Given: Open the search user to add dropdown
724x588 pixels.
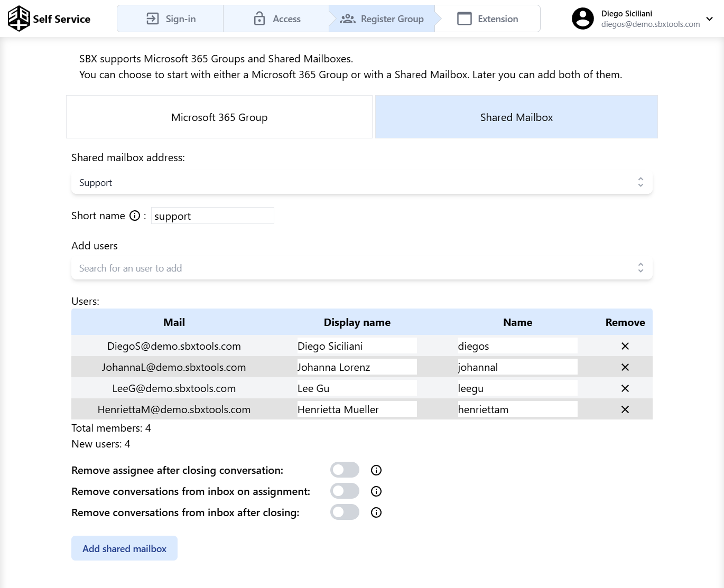Looking at the screenshot, I should [x=362, y=268].
